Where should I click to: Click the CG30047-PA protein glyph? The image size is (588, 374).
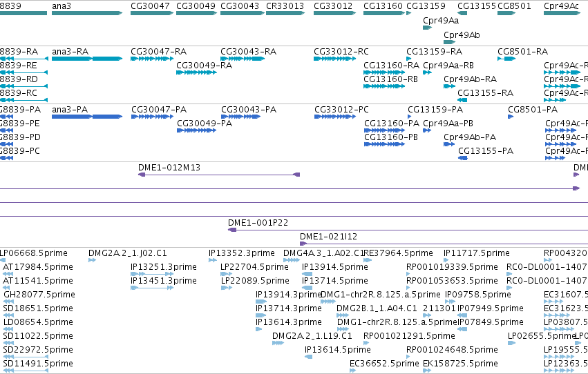coord(152,117)
